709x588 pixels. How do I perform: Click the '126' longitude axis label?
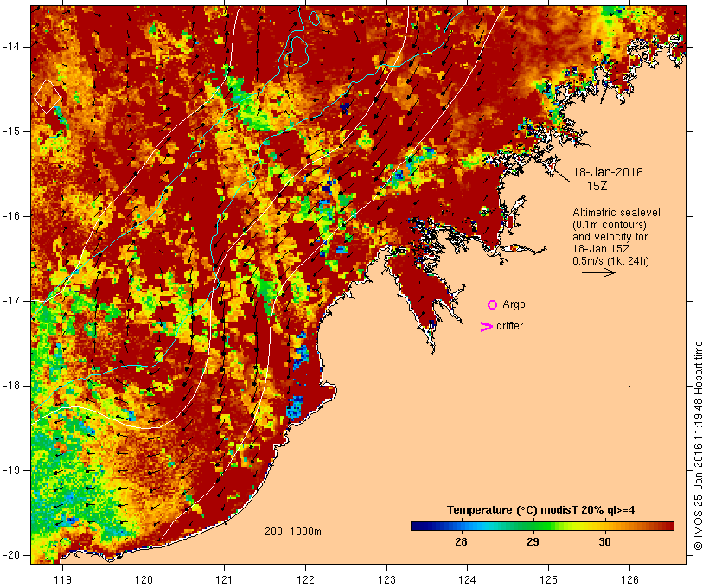[629, 579]
